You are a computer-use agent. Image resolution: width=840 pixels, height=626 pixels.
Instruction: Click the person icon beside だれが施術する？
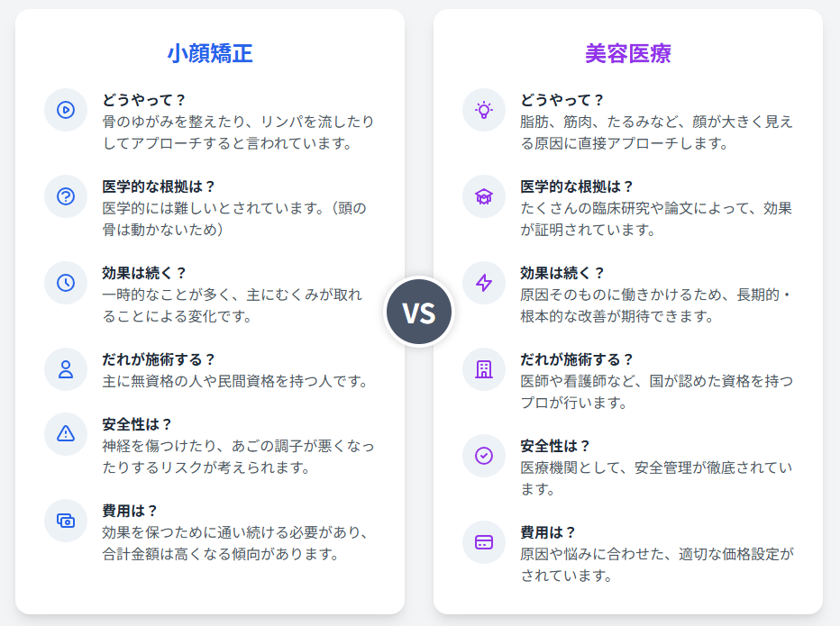(x=66, y=368)
